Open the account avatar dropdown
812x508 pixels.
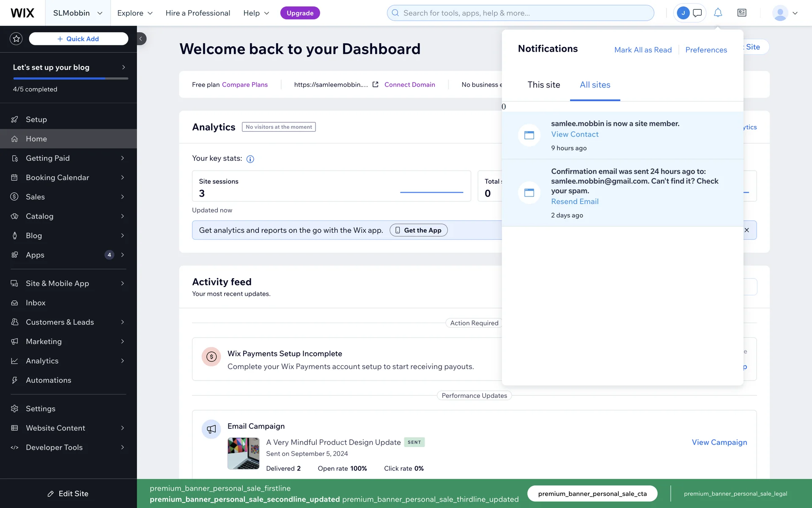(x=785, y=13)
